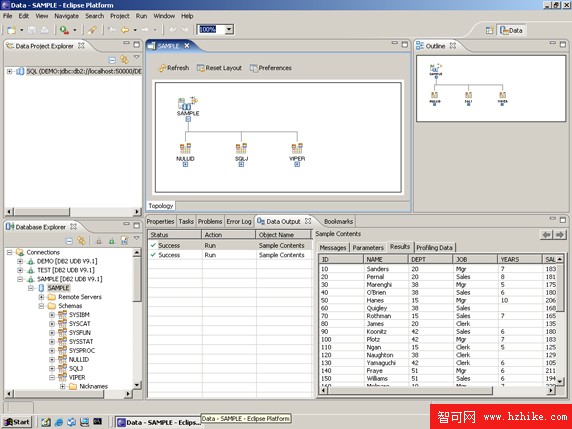Viewport: 572px width, 429px height.
Task: Click the zoom 100% input field
Action: coord(211,30)
